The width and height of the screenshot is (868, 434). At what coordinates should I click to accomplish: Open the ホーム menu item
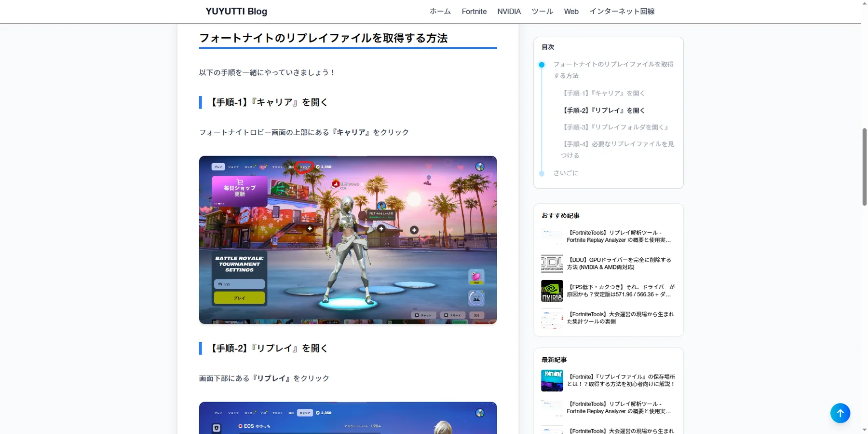(440, 11)
